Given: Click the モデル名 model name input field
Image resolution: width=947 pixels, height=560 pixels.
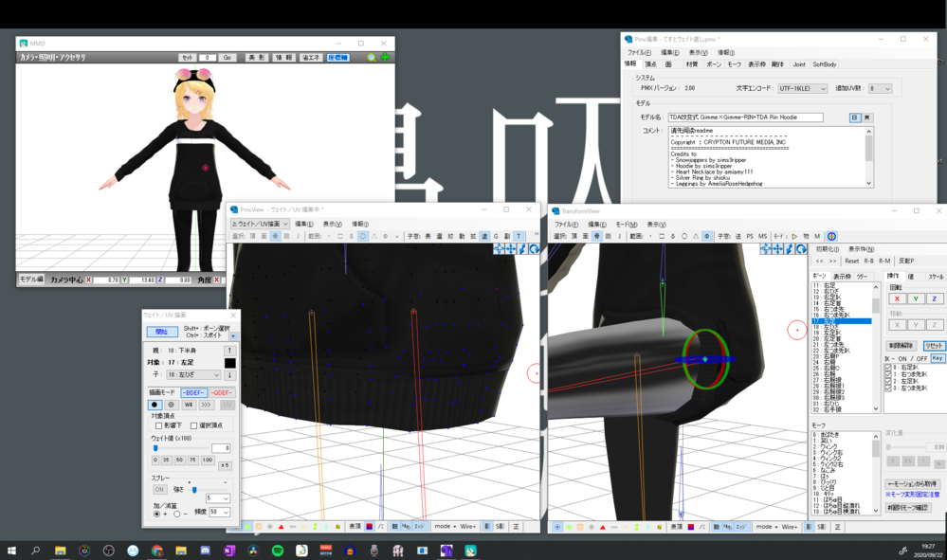Looking at the screenshot, I should (745, 117).
